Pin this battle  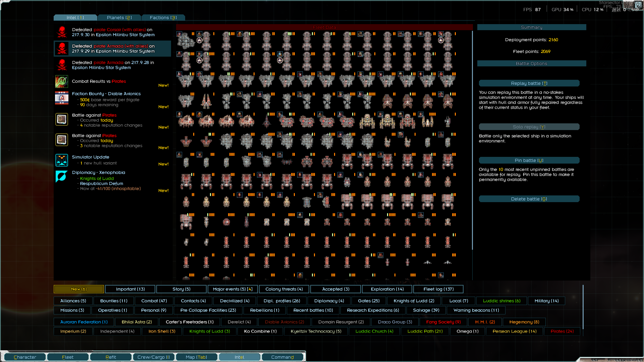tap(529, 160)
